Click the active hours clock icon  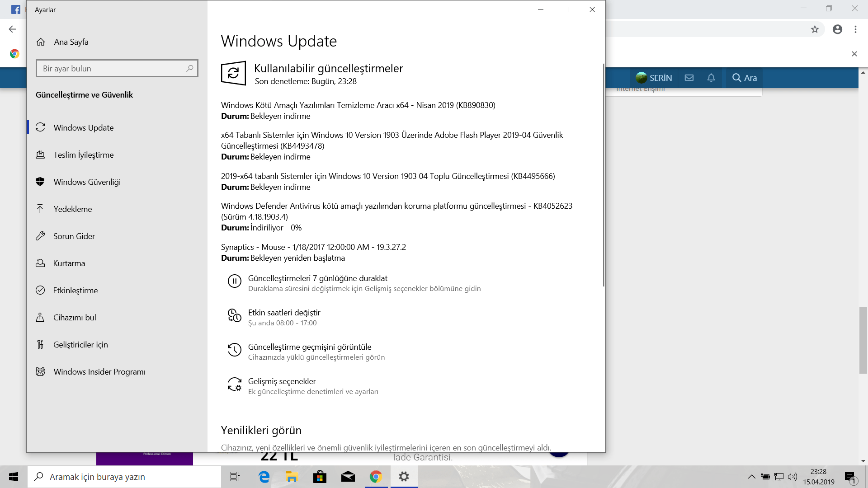(x=234, y=315)
